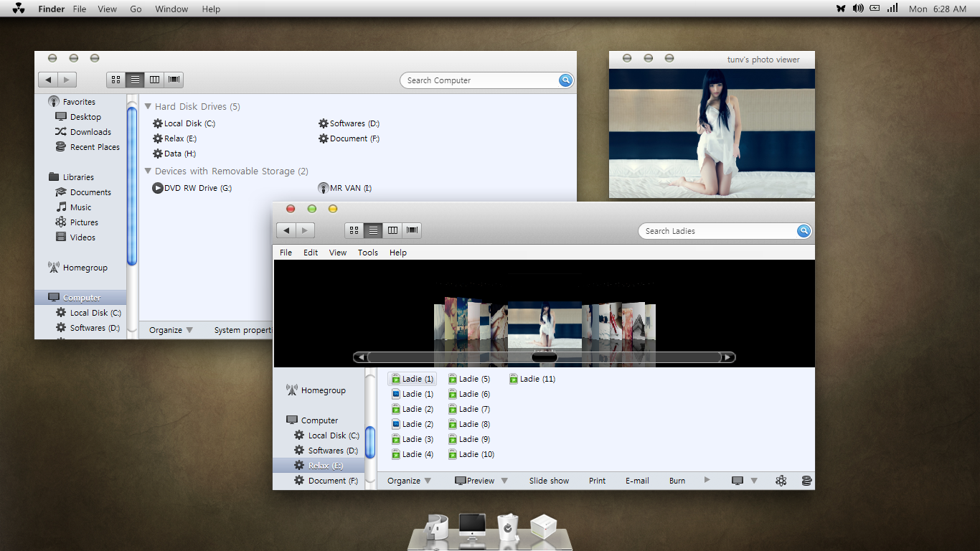
Task: Click the atom-shaped icon in Ladies toolbar
Action: tap(781, 481)
